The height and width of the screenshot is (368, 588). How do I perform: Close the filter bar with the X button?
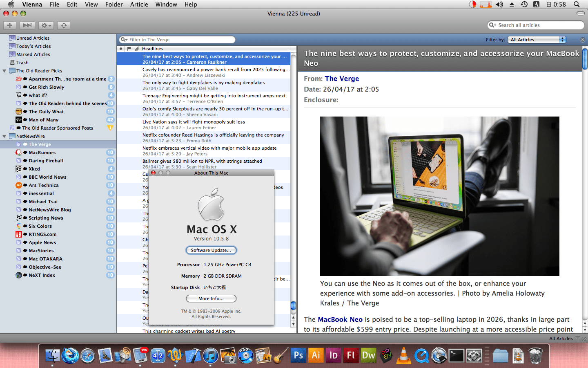coord(583,40)
